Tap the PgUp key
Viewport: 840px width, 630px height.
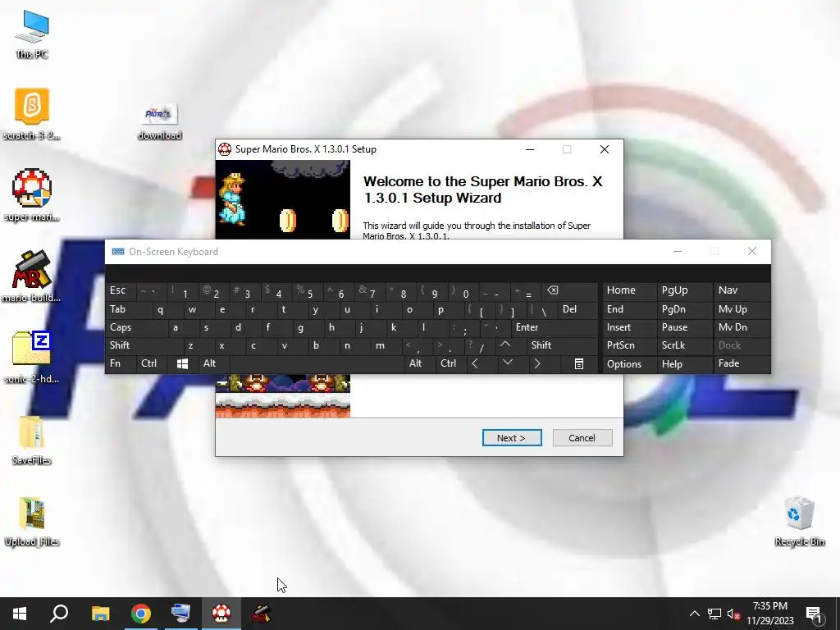pos(684,290)
